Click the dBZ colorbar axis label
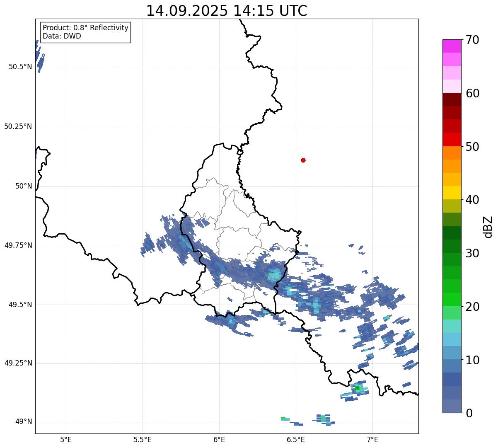Image resolution: width=498 pixels, height=448 pixels. tap(488, 226)
